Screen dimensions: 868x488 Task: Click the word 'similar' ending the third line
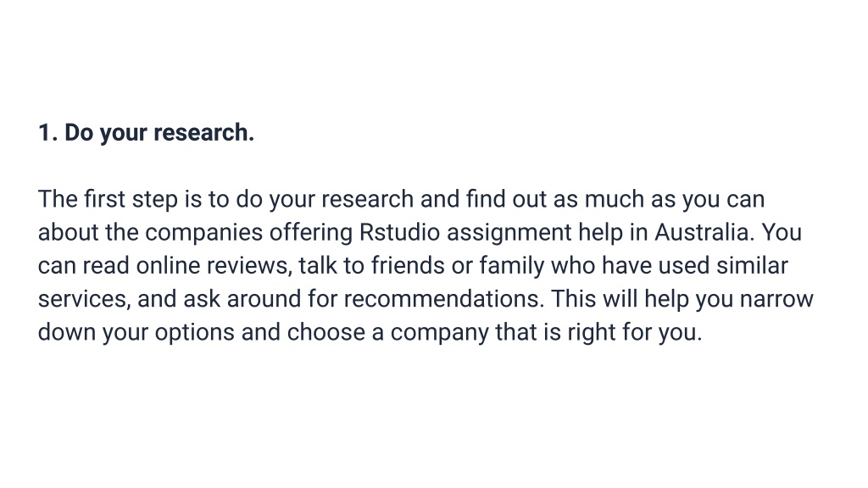coord(752,265)
